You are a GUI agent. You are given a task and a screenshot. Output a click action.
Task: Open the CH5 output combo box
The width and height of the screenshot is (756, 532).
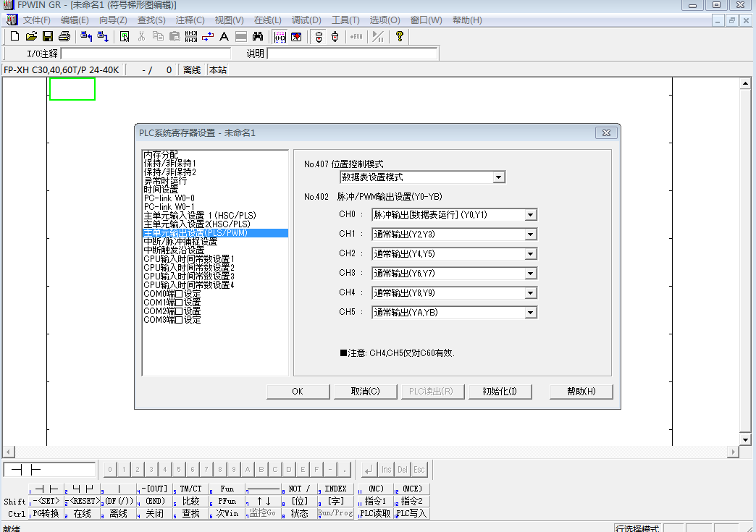click(x=530, y=313)
